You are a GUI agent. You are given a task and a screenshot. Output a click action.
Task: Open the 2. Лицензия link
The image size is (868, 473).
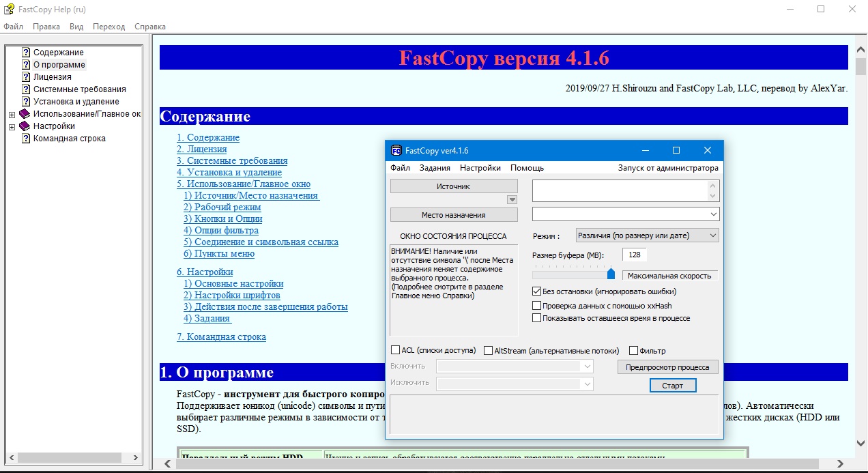point(202,149)
